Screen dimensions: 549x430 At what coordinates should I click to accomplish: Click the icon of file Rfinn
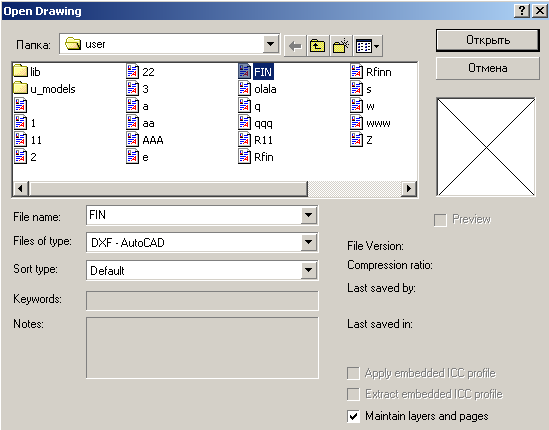(x=356, y=71)
